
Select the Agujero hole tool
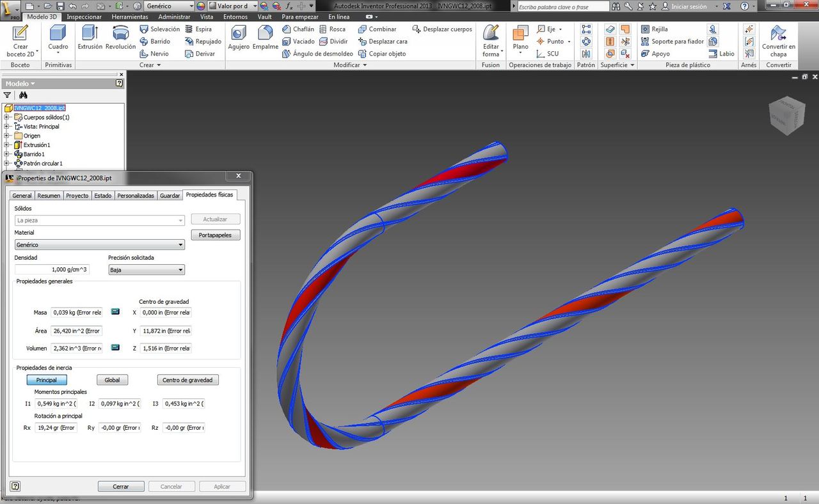(x=239, y=38)
